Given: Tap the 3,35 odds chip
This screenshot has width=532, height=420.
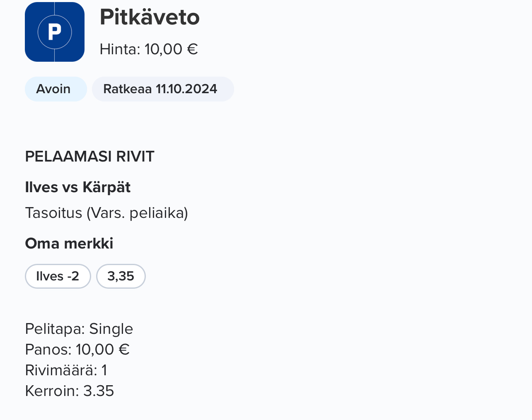Looking at the screenshot, I should tap(121, 276).
